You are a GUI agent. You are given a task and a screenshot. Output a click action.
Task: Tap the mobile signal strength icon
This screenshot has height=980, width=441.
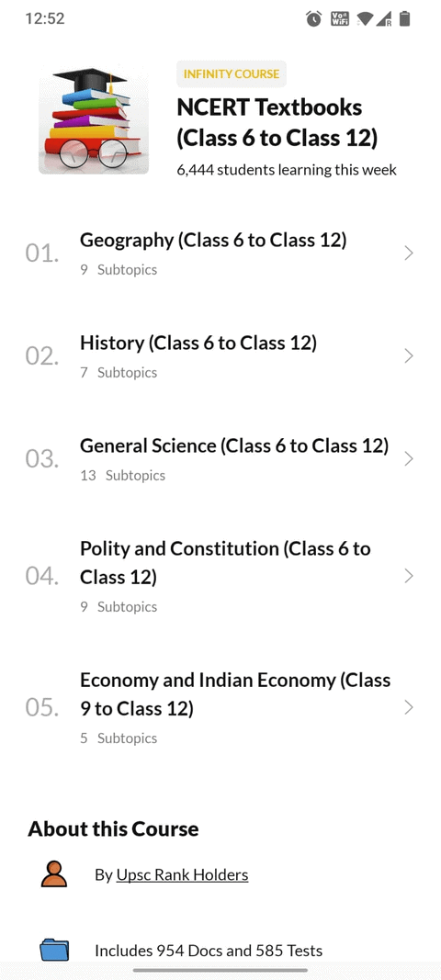pos(384,19)
